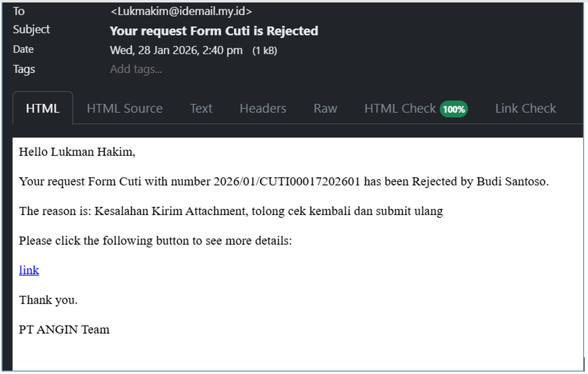Open the HTML Source tab
588x374 pixels.
(124, 108)
